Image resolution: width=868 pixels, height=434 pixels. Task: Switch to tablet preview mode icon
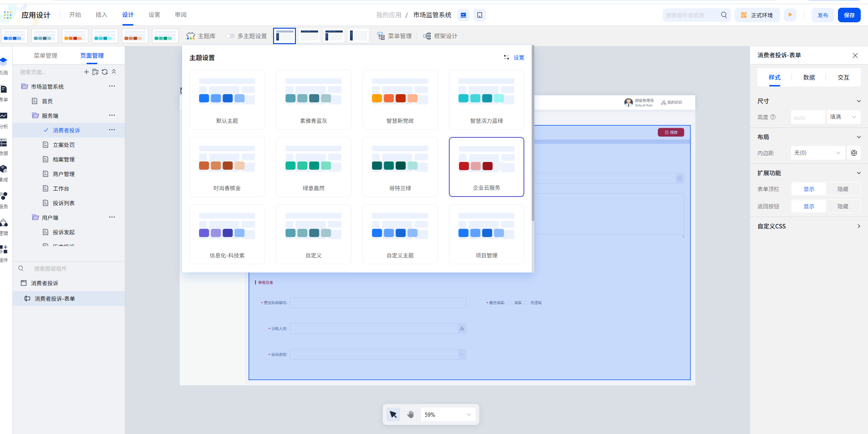coord(480,15)
